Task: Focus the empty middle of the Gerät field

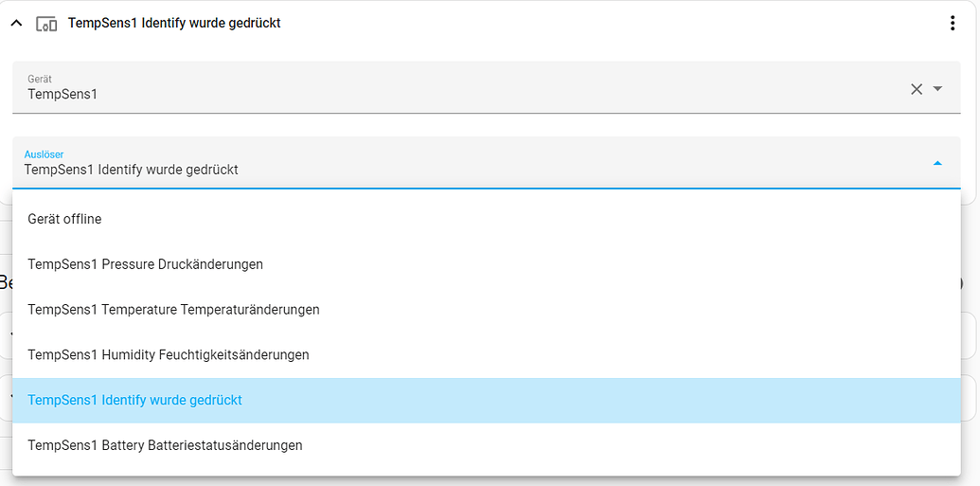Action: 473,88
